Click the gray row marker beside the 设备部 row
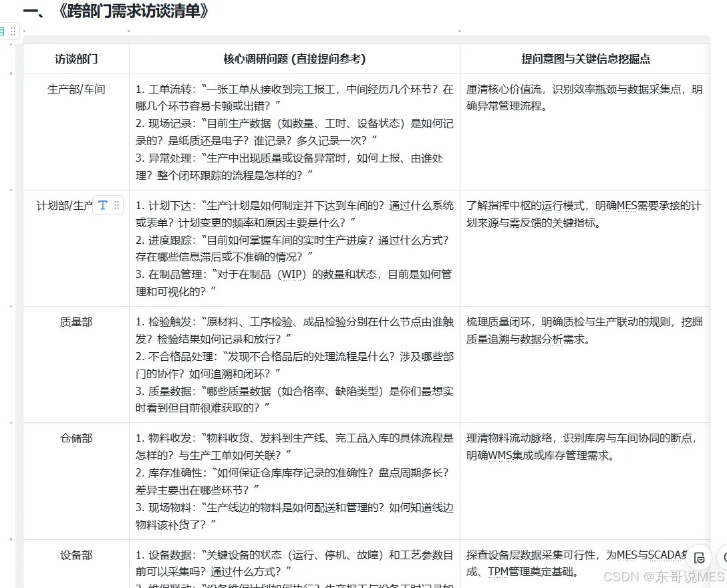The height and width of the screenshot is (588, 727). point(11,539)
